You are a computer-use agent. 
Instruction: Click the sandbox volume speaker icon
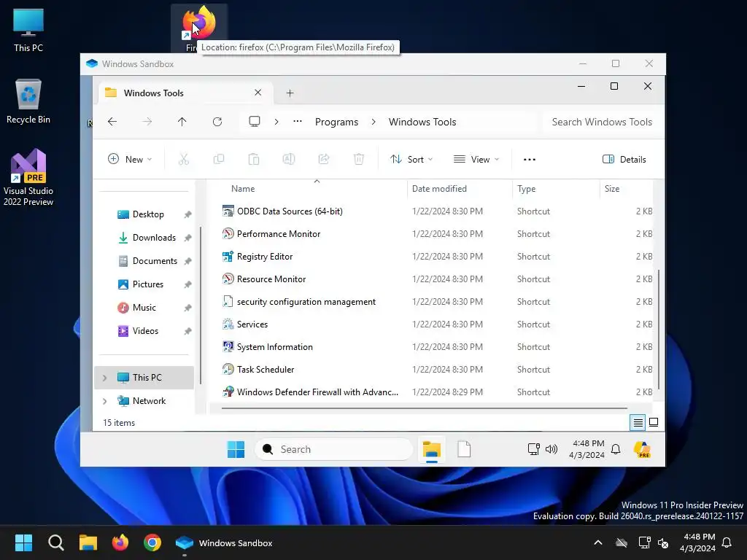click(x=551, y=449)
